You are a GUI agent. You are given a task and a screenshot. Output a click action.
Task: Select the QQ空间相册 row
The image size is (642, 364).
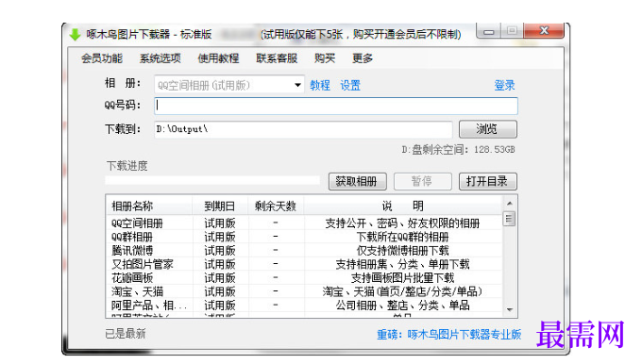pyautogui.click(x=304, y=223)
